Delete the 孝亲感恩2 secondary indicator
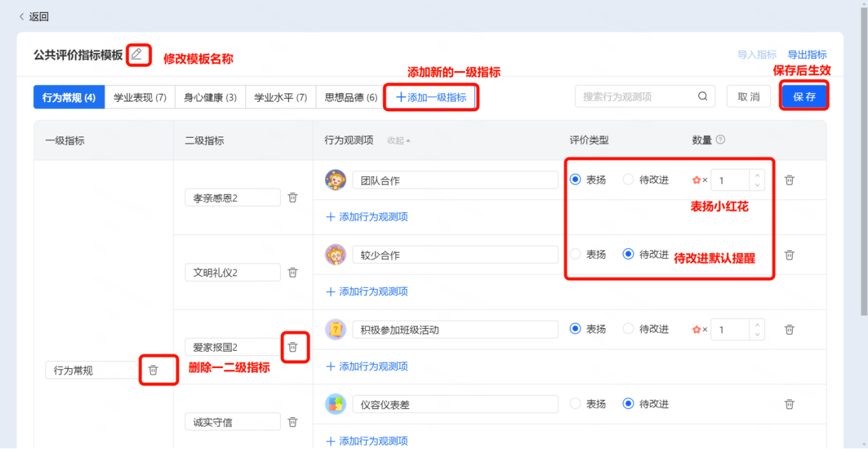Screen dimensions: 868x449 click(x=293, y=198)
